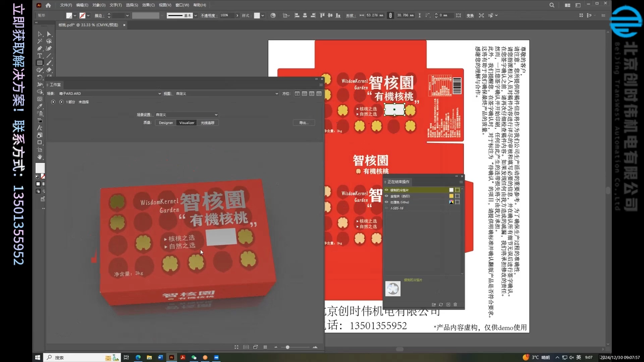Open the 对象(O) menu

[x=99, y=5]
